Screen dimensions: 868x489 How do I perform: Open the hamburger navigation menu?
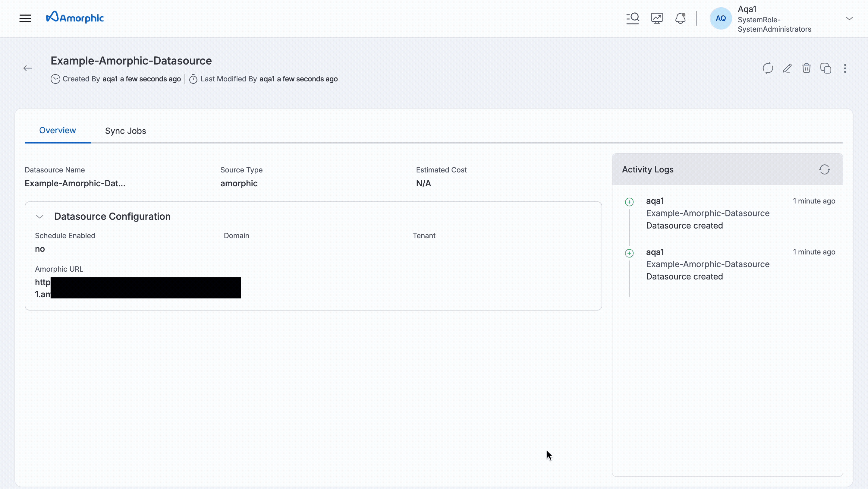pos(25,18)
